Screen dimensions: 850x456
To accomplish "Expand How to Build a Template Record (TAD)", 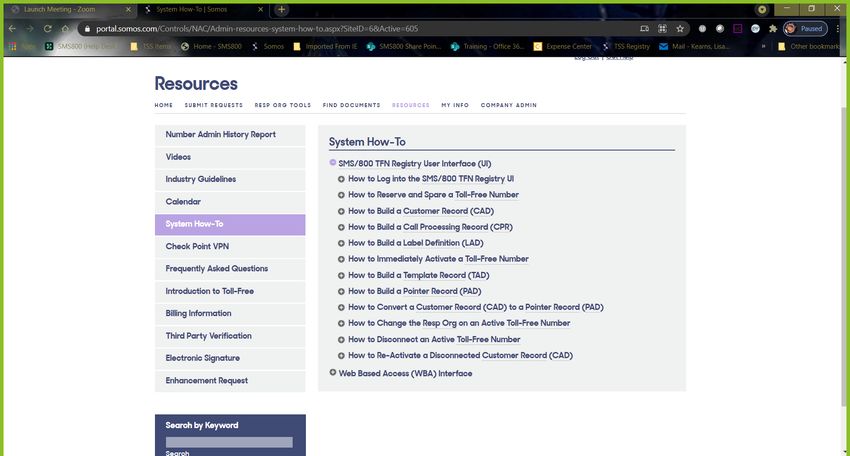I will (x=341, y=275).
